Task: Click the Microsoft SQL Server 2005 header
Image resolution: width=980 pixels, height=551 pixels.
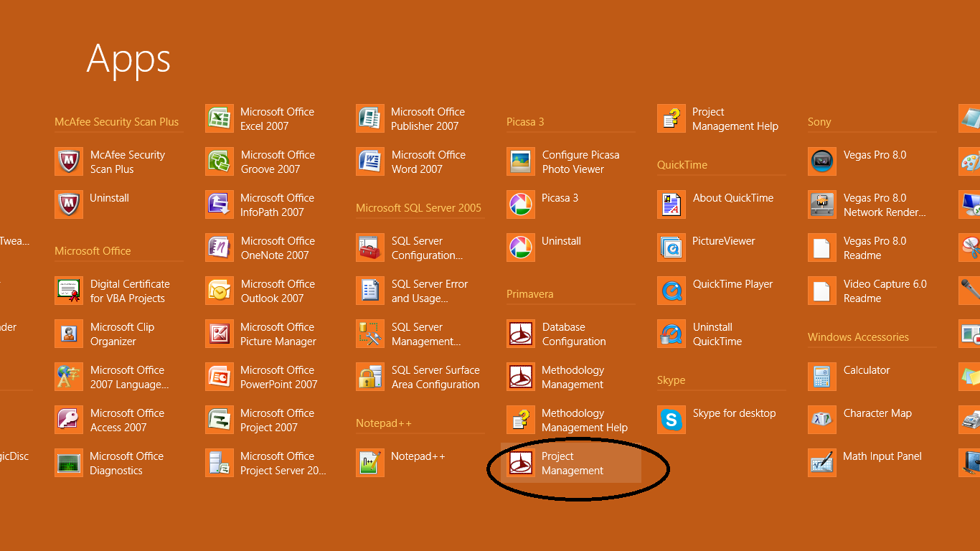Action: [418, 208]
